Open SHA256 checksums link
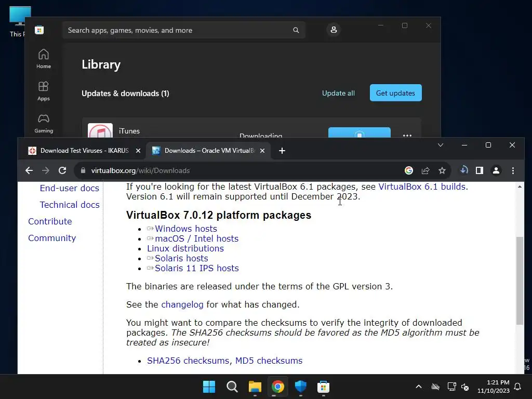The width and height of the screenshot is (532, 399). click(188, 361)
